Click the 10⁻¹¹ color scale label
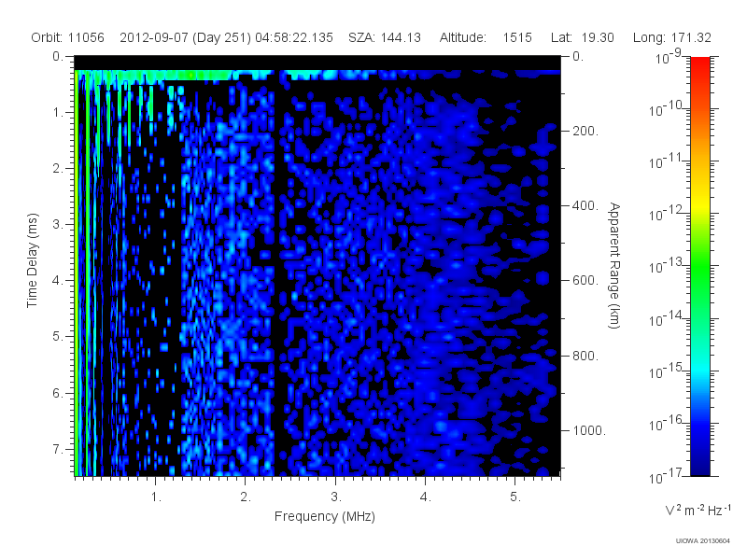Viewport: 747px width, 560px height. click(x=667, y=161)
